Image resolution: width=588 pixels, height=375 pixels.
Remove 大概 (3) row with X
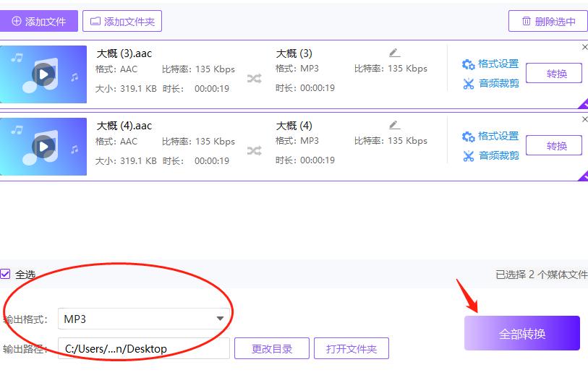[x=584, y=47]
